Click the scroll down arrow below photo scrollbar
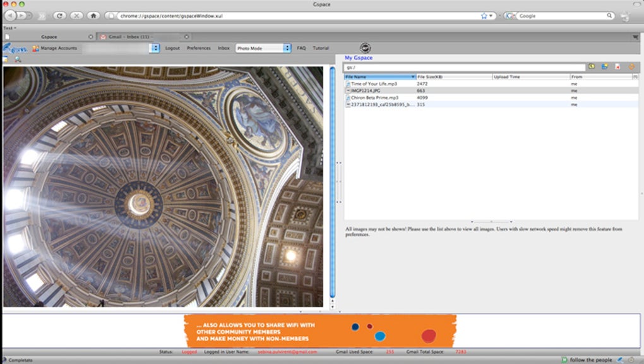The width and height of the screenshot is (644, 364). click(333, 307)
